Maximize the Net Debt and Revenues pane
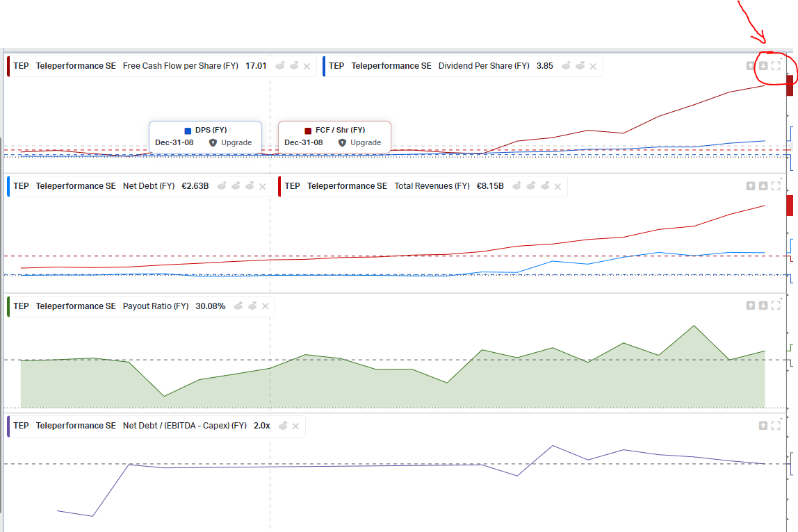Image resolution: width=798 pixels, height=532 pixels. [776, 185]
